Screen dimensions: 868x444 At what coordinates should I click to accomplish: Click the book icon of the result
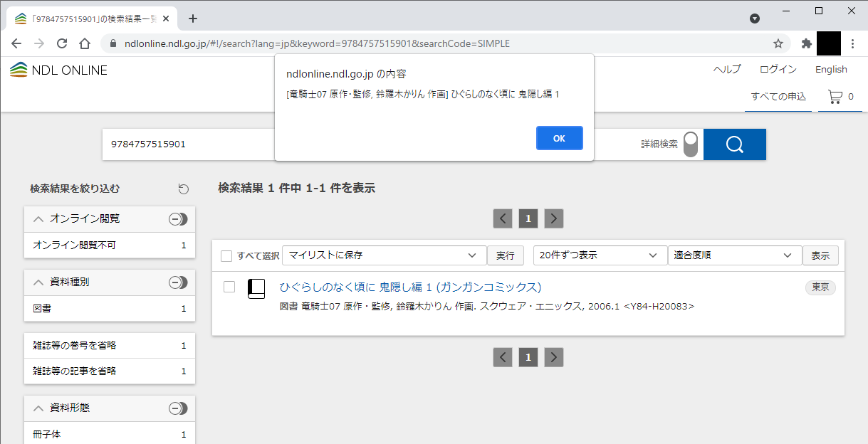256,288
